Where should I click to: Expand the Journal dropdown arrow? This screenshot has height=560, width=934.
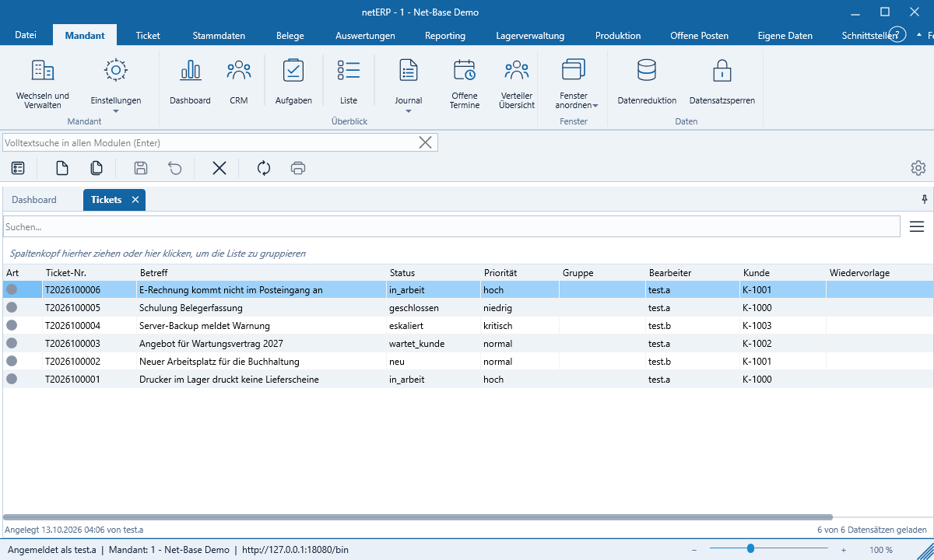409,111
